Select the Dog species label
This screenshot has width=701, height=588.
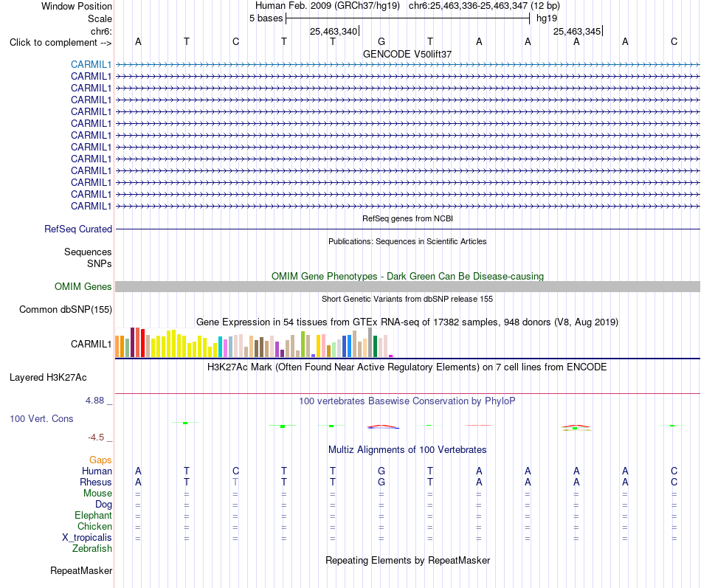pyautogui.click(x=103, y=505)
